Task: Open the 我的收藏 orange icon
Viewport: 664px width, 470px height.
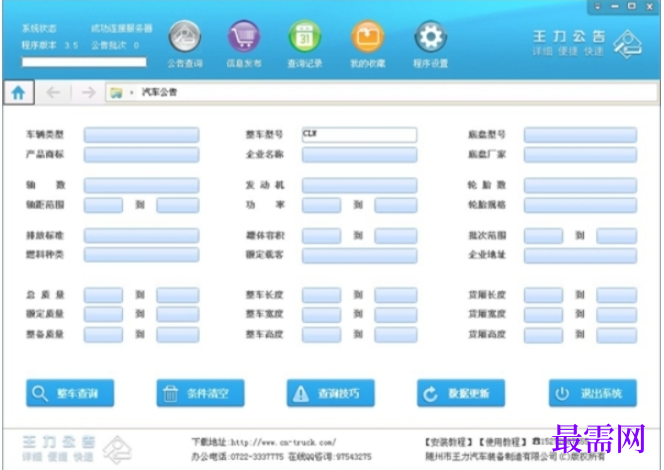Action: pos(368,37)
